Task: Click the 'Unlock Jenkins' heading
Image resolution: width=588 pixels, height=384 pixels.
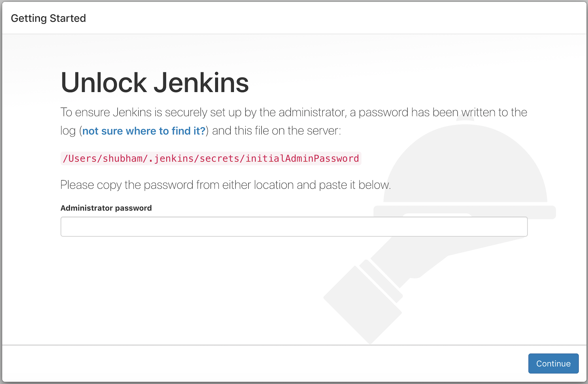Action: point(155,83)
